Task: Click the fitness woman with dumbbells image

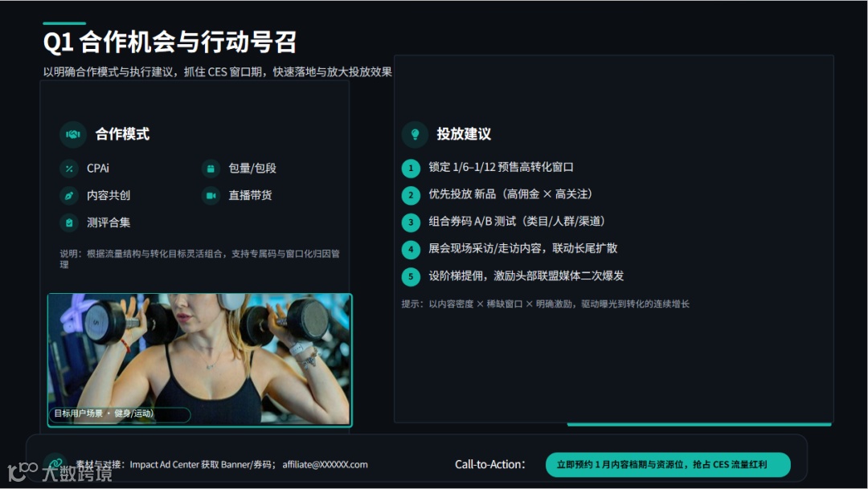Action: click(x=200, y=360)
